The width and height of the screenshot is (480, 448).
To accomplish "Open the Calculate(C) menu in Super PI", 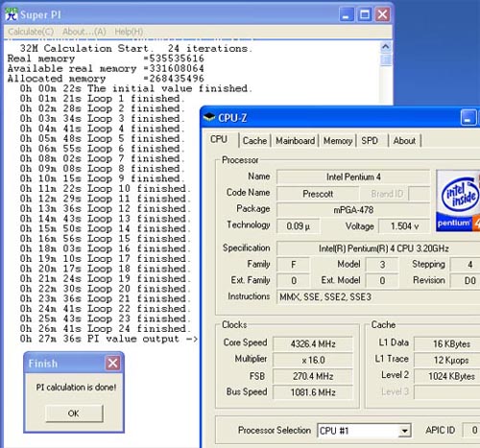I will pyautogui.click(x=31, y=32).
